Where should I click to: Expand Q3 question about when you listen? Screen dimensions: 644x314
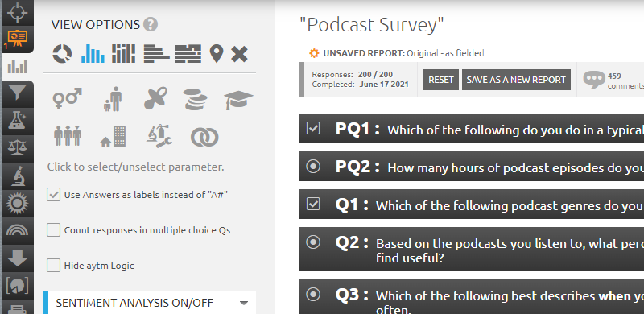[472, 297]
